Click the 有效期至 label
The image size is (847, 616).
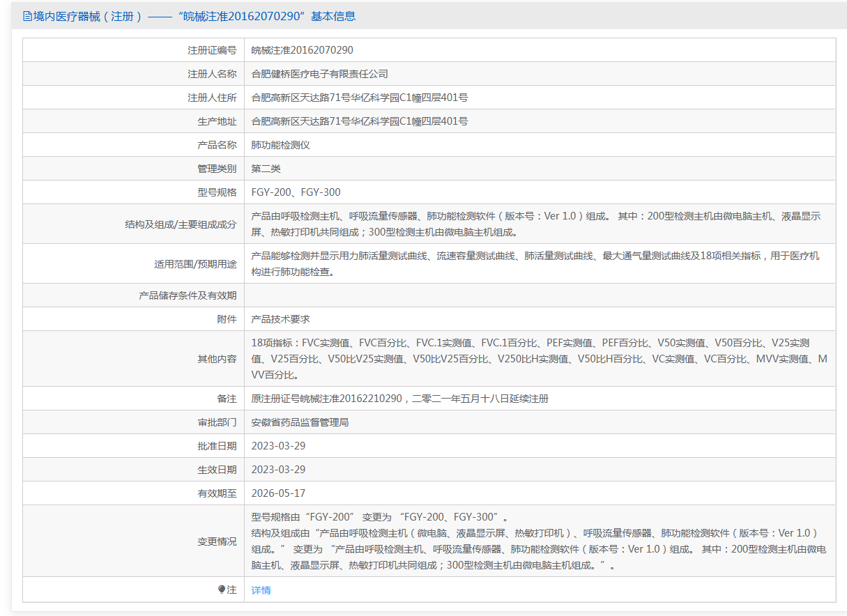pyautogui.click(x=217, y=493)
